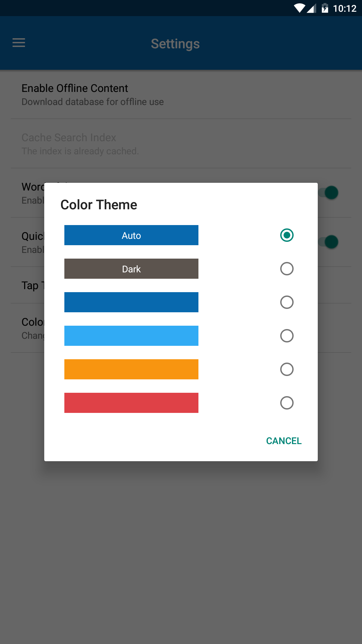362x644 pixels.
Task: Choose the orange theme radio button
Action: pos(287,369)
